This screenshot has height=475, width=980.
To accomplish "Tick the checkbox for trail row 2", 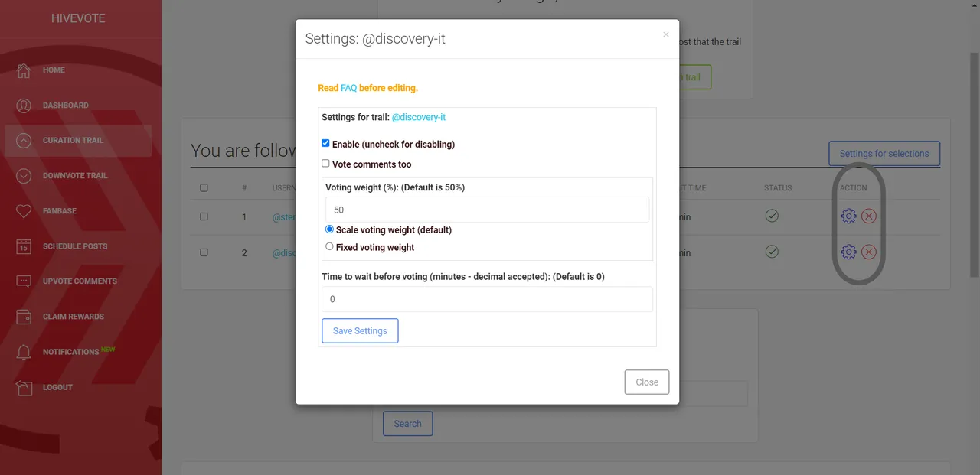I will click(x=204, y=252).
